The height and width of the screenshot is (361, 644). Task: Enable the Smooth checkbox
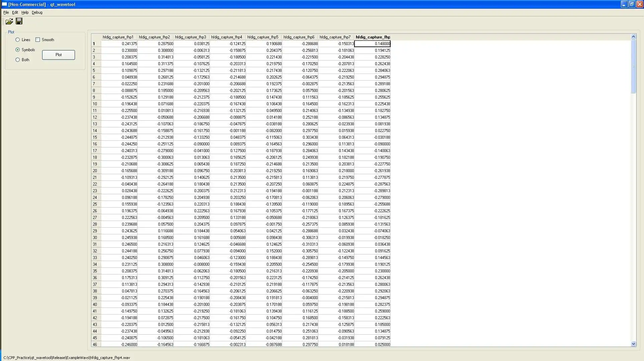click(38, 40)
